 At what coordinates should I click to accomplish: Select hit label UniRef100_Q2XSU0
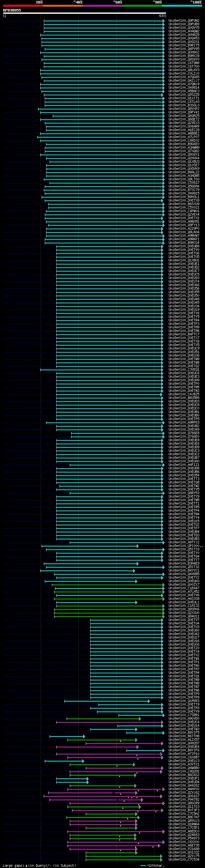pyautogui.click(x=184, y=613)
